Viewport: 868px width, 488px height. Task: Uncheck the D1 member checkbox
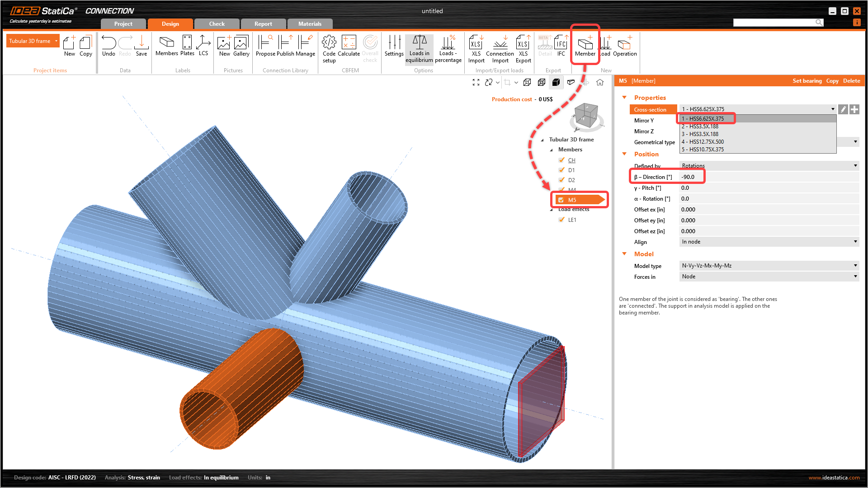(x=561, y=170)
